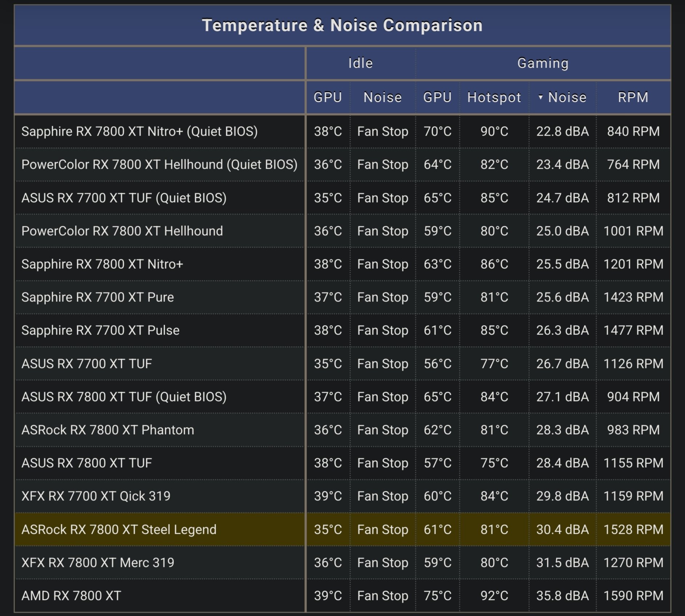The height and width of the screenshot is (616, 685).
Task: Click the 29.8 dBA value
Action: (562, 496)
